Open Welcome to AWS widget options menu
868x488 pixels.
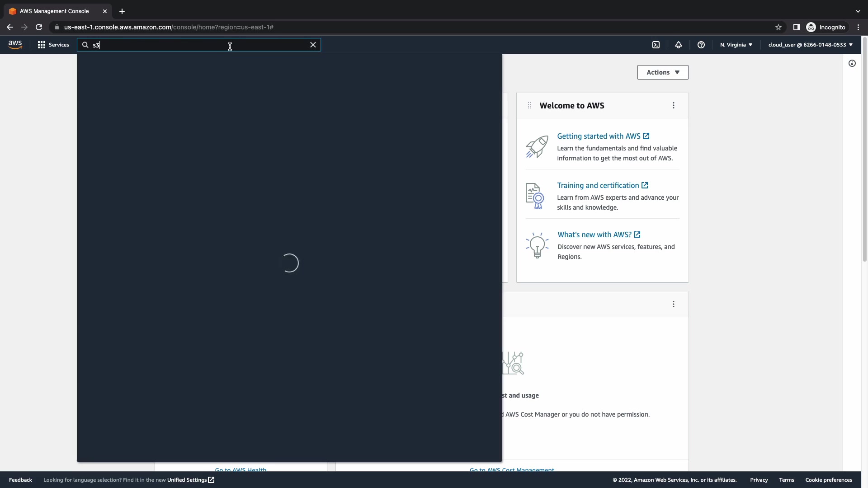[674, 105]
